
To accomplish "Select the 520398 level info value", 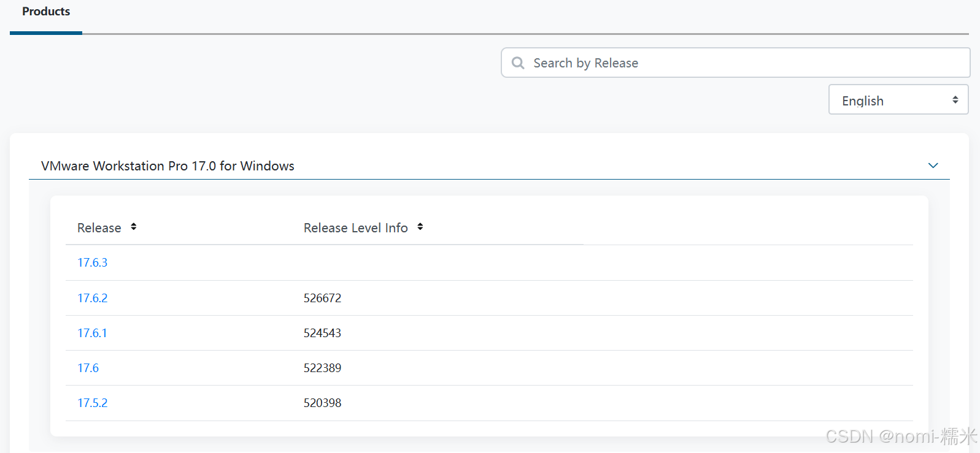I will point(322,403).
